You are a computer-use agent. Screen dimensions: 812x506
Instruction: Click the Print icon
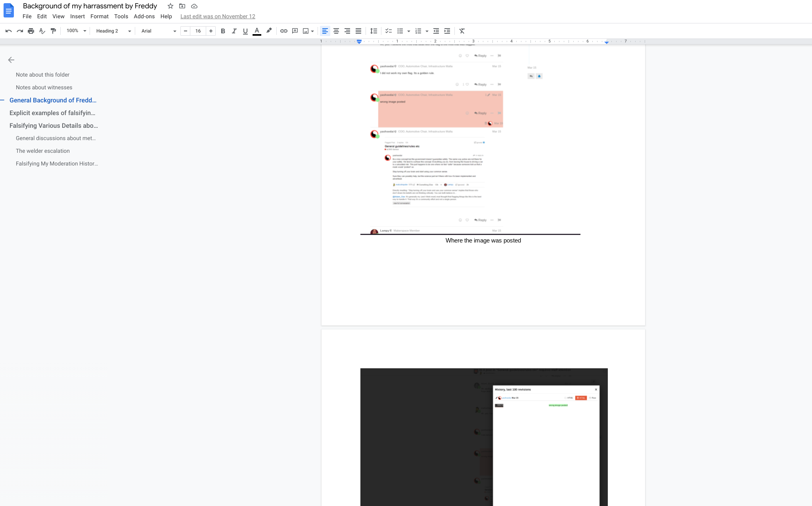31,31
